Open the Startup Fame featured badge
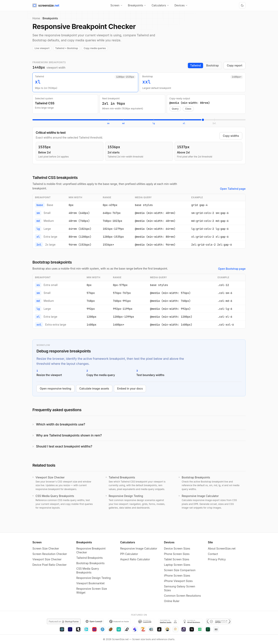 point(64,621)
